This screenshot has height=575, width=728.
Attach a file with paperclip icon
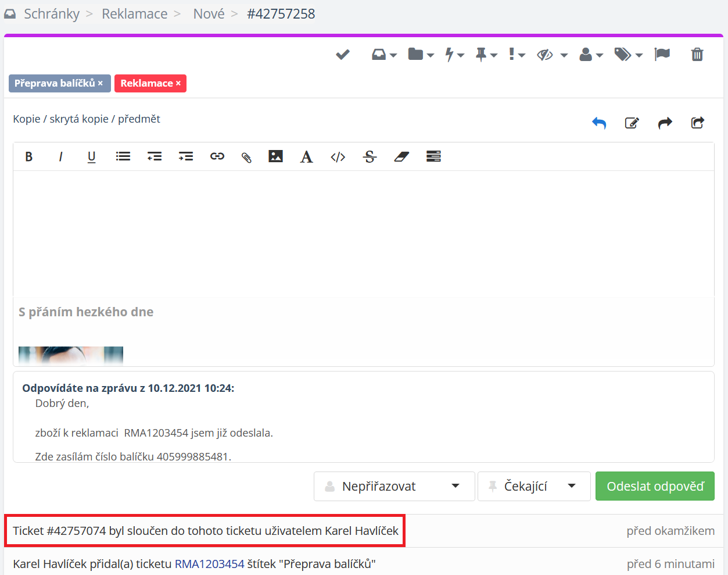click(x=246, y=157)
